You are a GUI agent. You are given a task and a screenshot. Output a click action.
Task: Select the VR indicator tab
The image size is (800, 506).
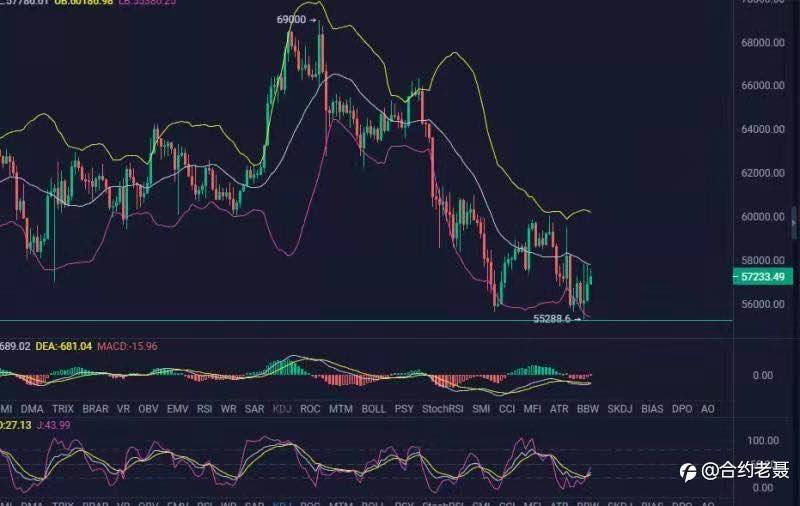point(123,409)
